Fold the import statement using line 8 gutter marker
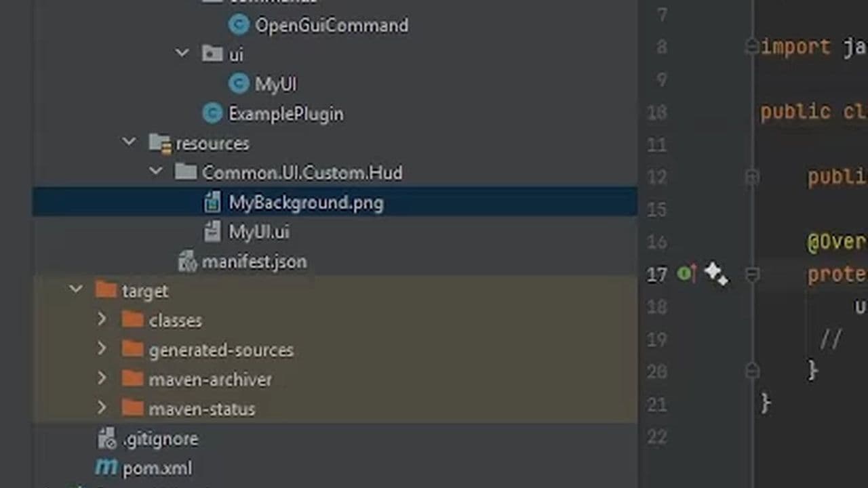Image resolution: width=868 pixels, height=488 pixels. (x=752, y=47)
